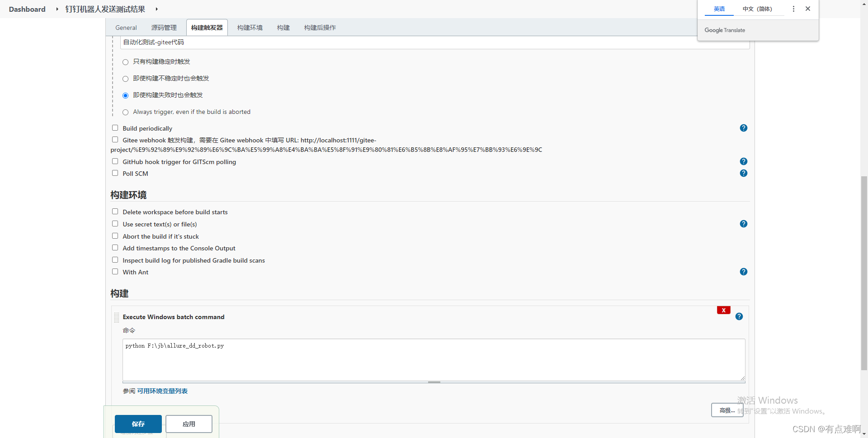Select 英语 in Google Translate popup
868x438 pixels.
[719, 9]
